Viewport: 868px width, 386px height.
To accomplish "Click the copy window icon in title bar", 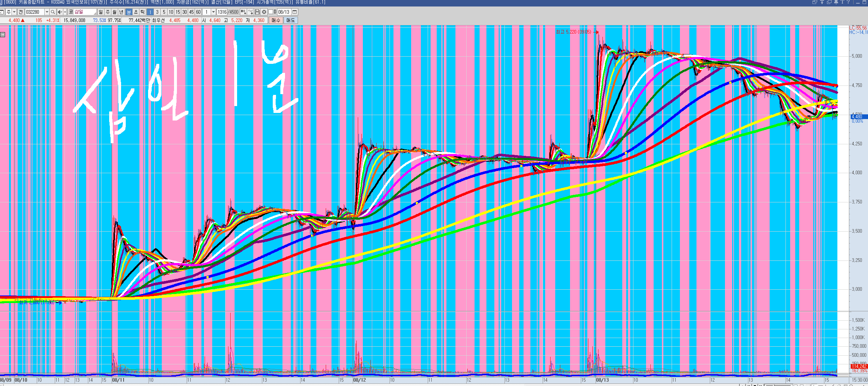I will [x=829, y=2].
